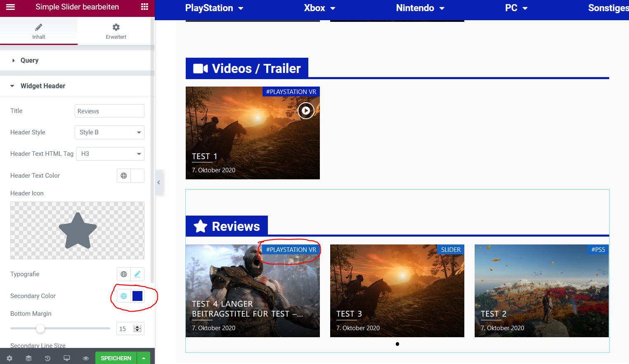Open the Header Style dropdown
The image size is (629, 364).
[109, 132]
